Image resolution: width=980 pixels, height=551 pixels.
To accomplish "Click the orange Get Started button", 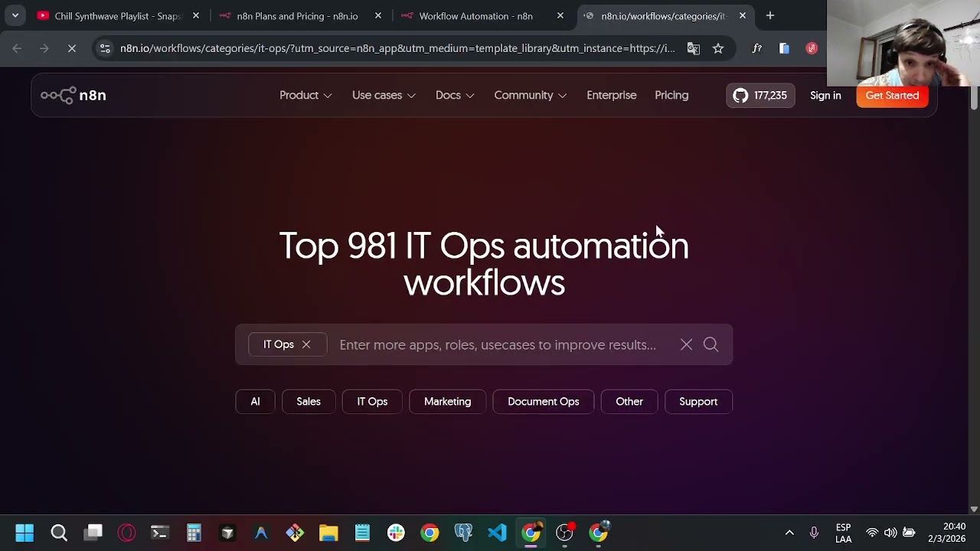I will point(892,96).
